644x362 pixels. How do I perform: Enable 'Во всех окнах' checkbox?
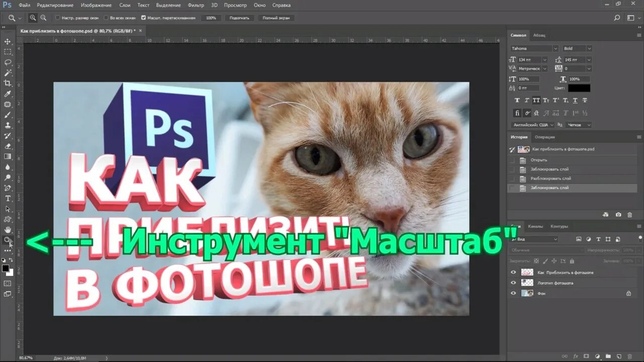[x=106, y=18]
